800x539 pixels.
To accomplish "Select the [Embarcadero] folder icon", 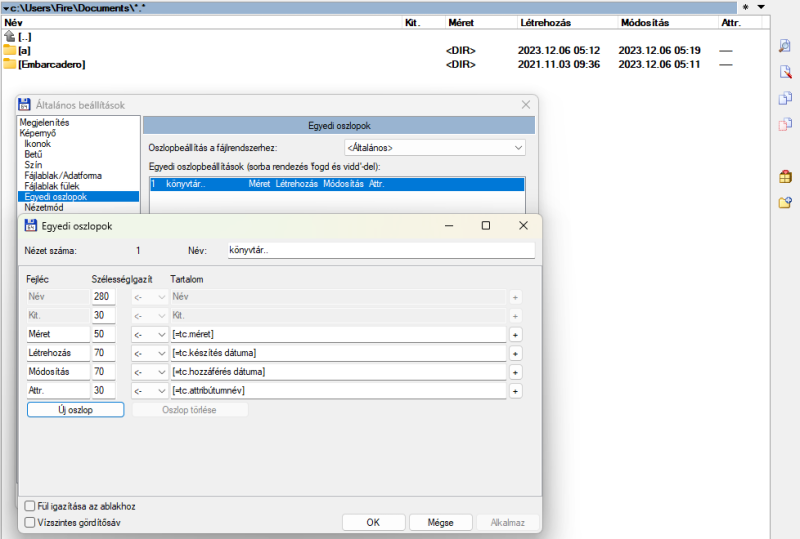I will pos(10,64).
